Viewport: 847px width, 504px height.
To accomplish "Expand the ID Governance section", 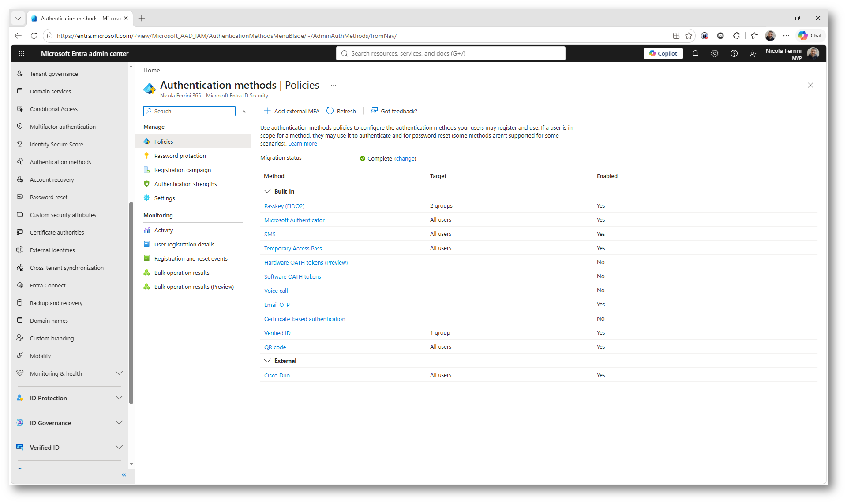I will coord(119,423).
